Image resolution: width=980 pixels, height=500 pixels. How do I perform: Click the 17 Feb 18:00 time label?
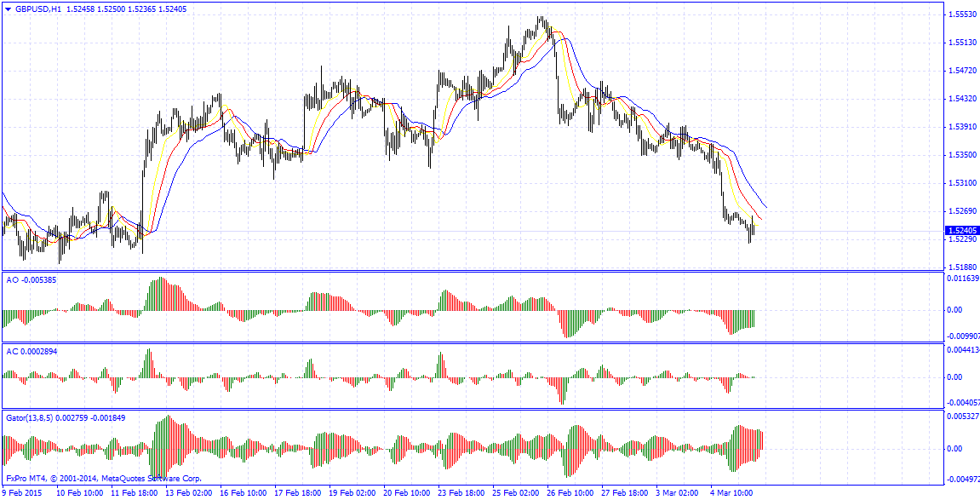298,493
